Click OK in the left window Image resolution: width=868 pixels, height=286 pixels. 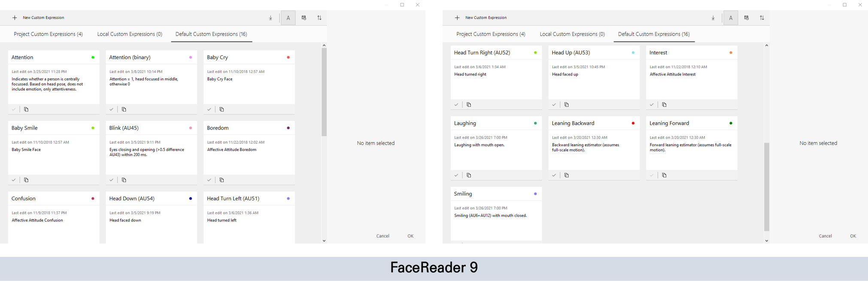(x=410, y=236)
